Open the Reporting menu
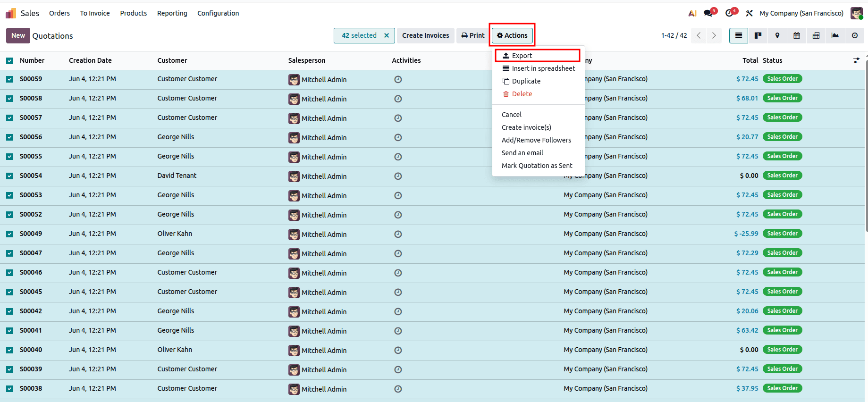 pos(172,13)
